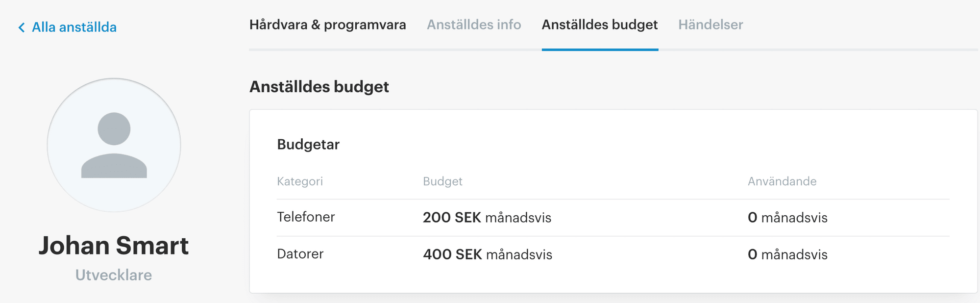
Task: Click the Telefoner usage 0 månadsvis value
Action: (x=787, y=218)
